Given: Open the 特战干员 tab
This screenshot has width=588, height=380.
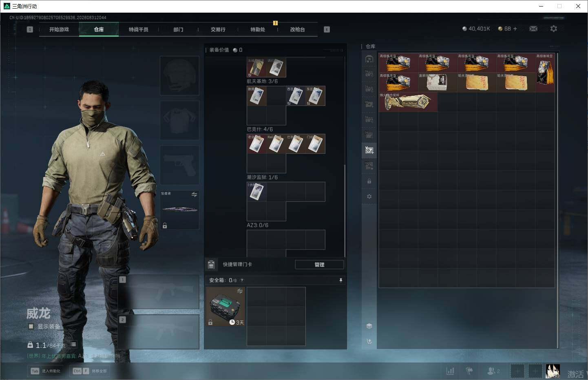Looking at the screenshot, I should pyautogui.click(x=139, y=29).
